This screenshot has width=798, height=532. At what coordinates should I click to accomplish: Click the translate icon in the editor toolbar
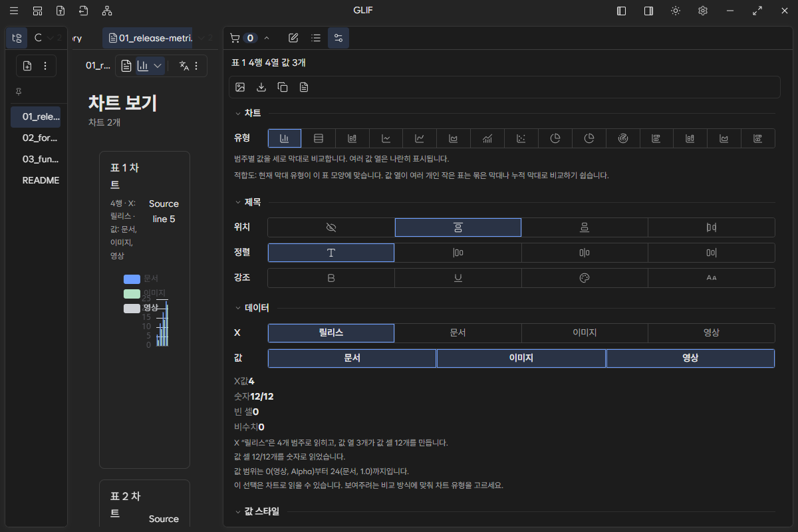[184, 66]
